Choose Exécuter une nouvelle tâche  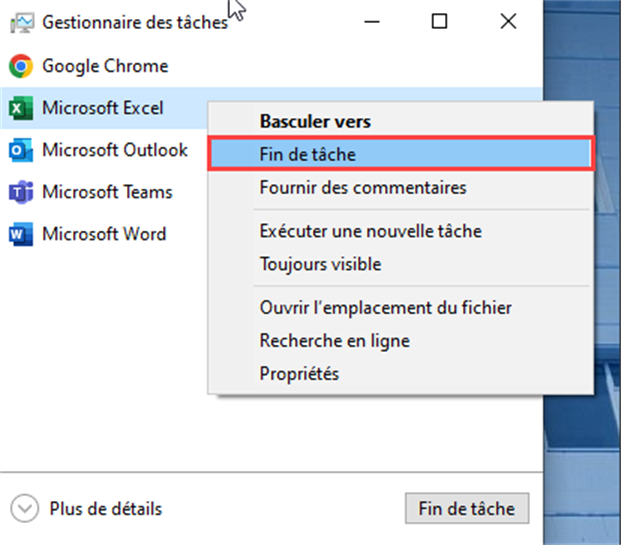pyautogui.click(x=370, y=231)
